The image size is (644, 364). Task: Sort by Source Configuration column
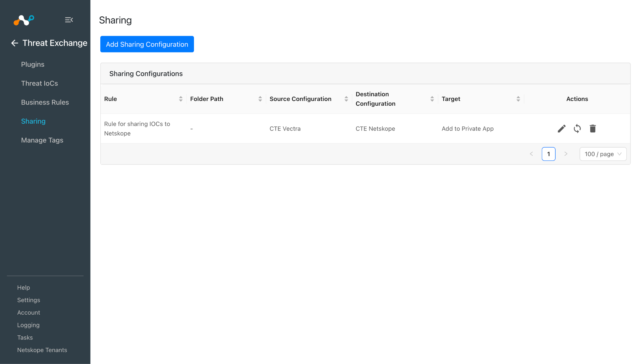coord(346,99)
